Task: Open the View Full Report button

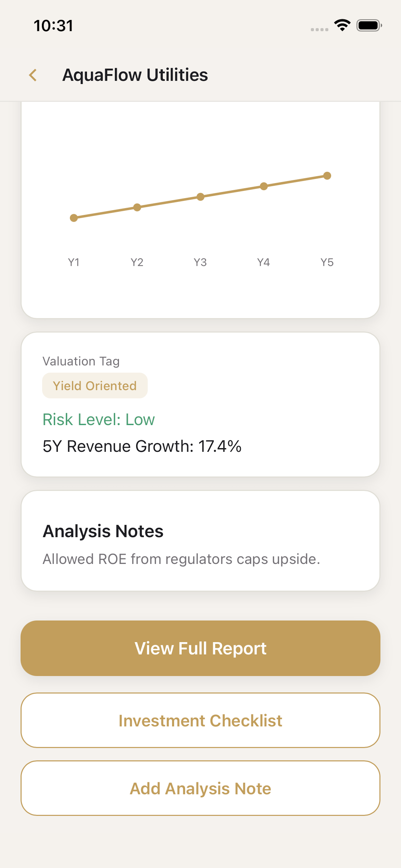Action: [200, 648]
